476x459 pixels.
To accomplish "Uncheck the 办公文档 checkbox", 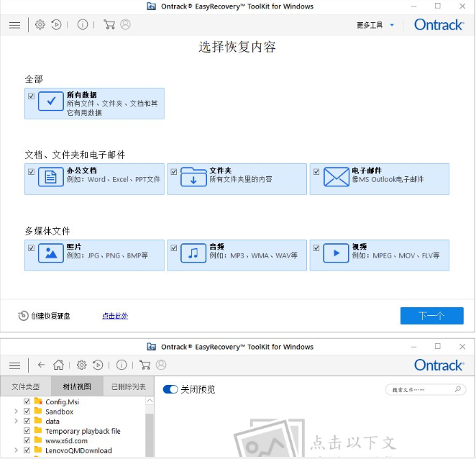I will click(x=31, y=172).
